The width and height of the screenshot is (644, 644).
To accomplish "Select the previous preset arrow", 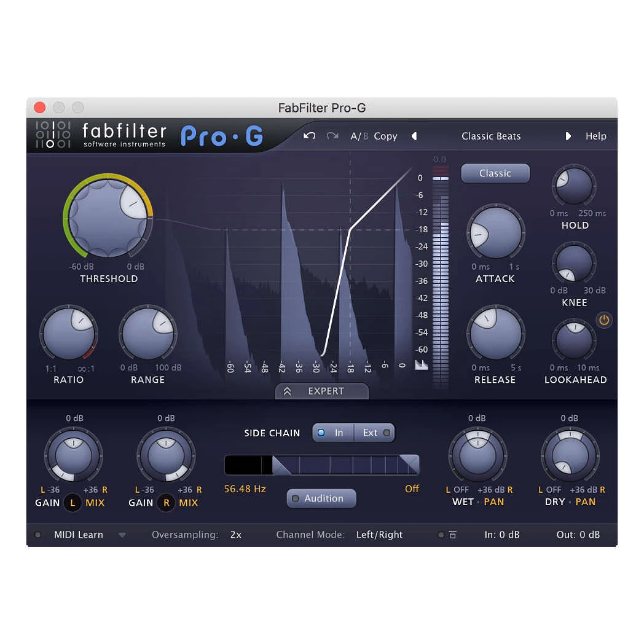I will click(414, 136).
